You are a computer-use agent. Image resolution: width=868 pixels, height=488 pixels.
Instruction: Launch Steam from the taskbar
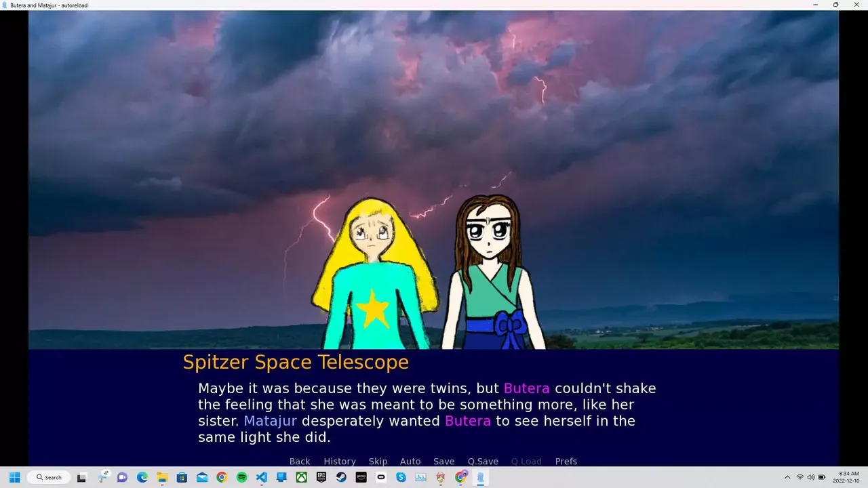click(x=341, y=477)
